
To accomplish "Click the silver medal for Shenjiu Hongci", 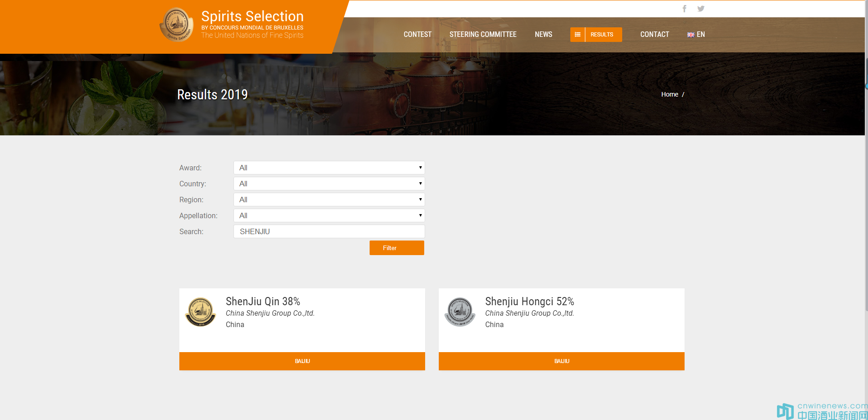I will 460,312.
